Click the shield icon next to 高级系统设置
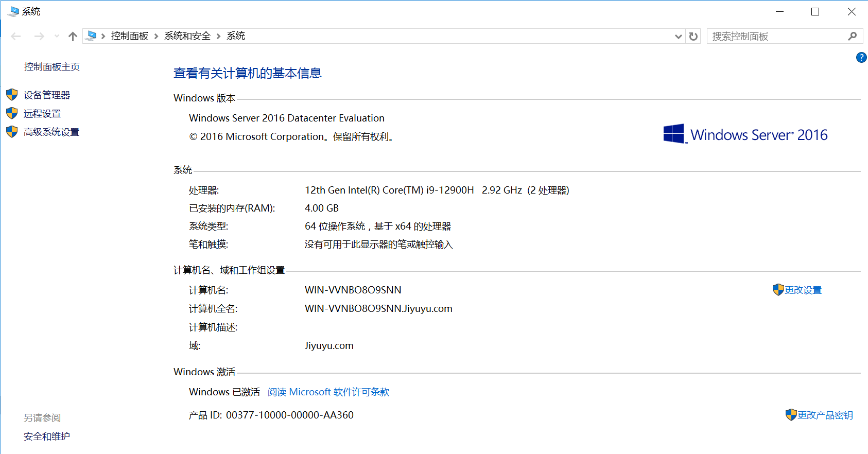 (12, 132)
